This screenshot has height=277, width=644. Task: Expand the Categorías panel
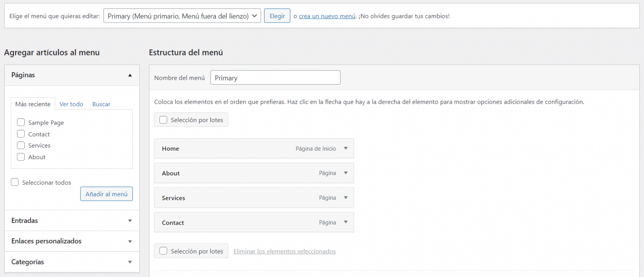click(130, 261)
